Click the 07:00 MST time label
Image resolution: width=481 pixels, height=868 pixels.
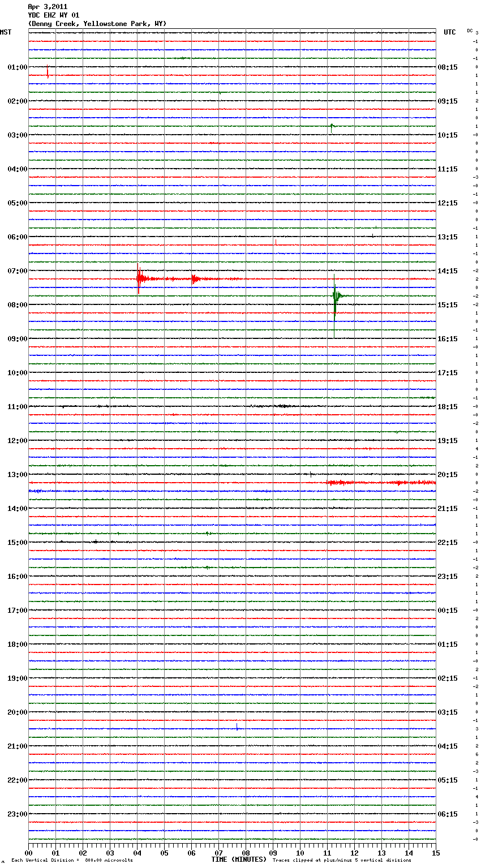17,271
